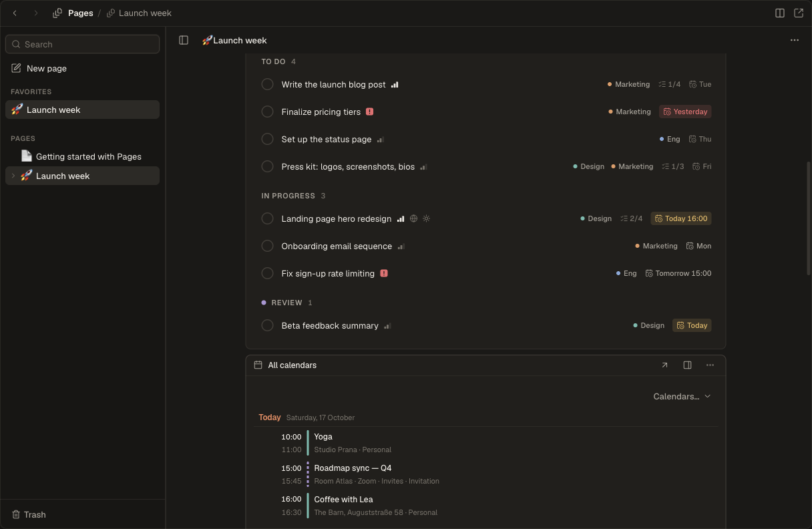This screenshot has height=529, width=812.
Task: Click rocket icon of favorite Launch week
Action: point(17,110)
